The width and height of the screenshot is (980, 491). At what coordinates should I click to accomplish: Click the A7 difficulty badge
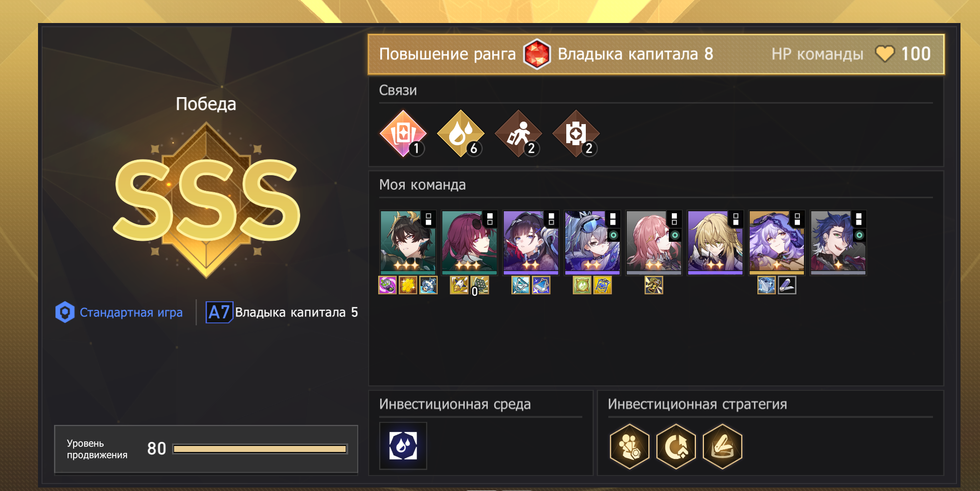tap(219, 312)
